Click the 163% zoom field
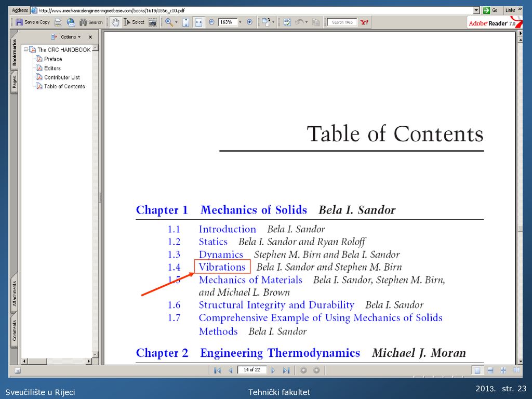Screen dimensions: 532x399 pos(228,22)
